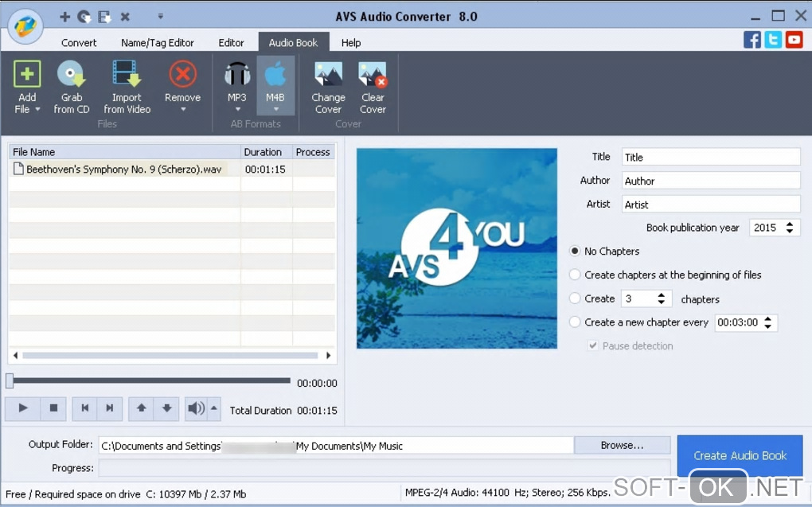The image size is (812, 507).
Task: Open the Facebook link icon
Action: (x=752, y=40)
